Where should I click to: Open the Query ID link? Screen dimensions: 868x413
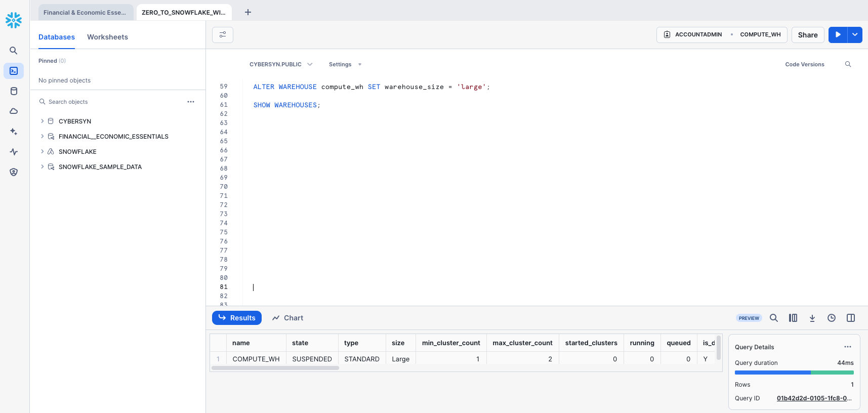[814, 398]
